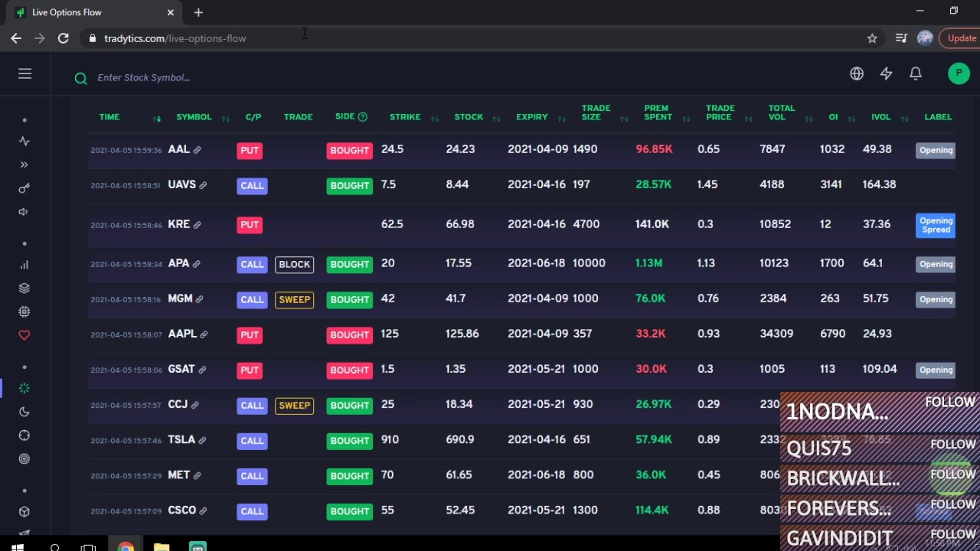980x551 pixels.
Task: Click the link icon beside TSLA
Action: coord(202,440)
